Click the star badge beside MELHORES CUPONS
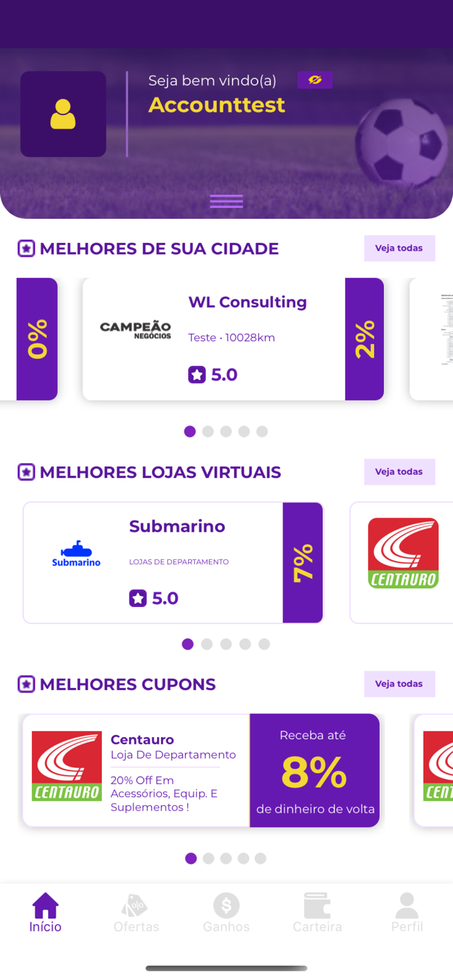The width and height of the screenshot is (453, 980). pyautogui.click(x=25, y=684)
